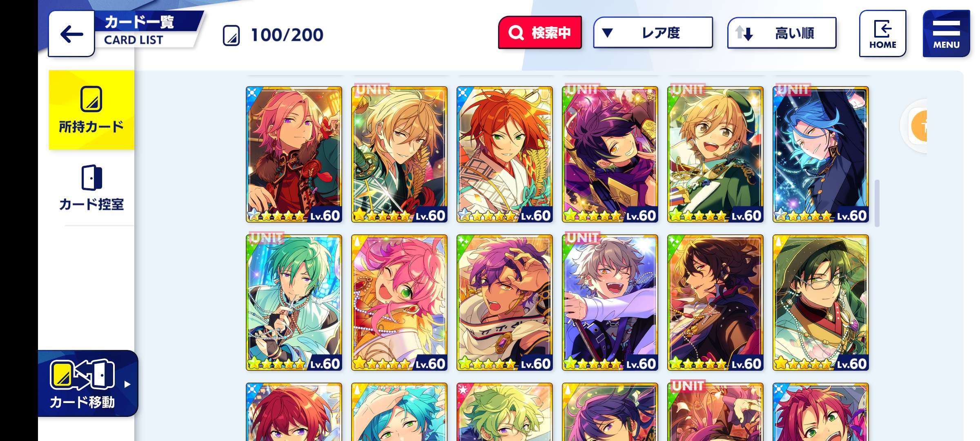
Task: Pick the green-haired card wearing glasses
Action: 821,303
